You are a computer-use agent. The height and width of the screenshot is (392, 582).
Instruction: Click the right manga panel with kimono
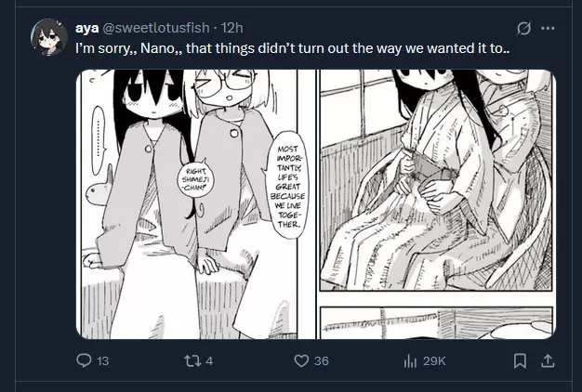pyautogui.click(x=436, y=180)
